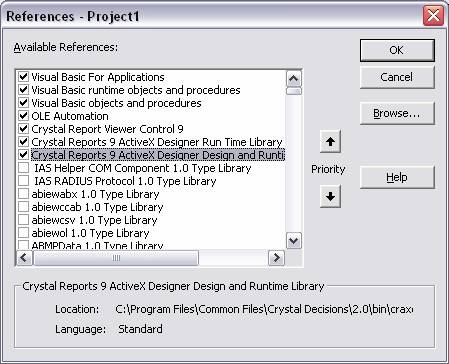Uncheck Visual Basic For Applications reference
Viewport: 449px width, 364px height.
pos(23,77)
